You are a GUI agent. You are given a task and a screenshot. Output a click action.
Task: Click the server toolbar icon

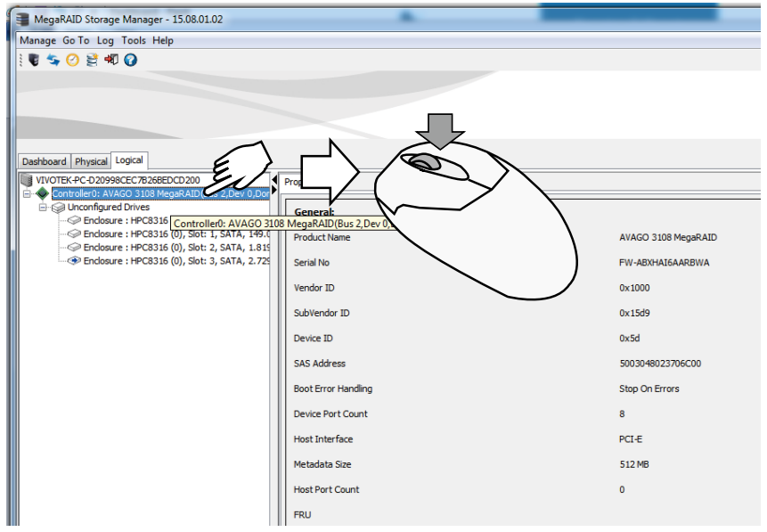34,61
